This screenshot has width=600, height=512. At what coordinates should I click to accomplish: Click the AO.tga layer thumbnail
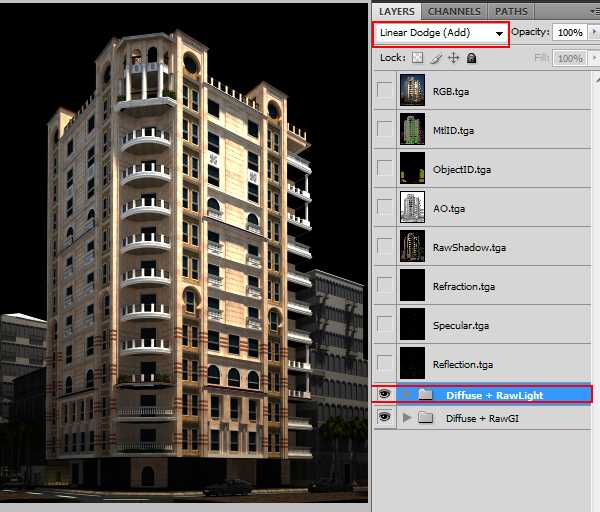(x=412, y=207)
